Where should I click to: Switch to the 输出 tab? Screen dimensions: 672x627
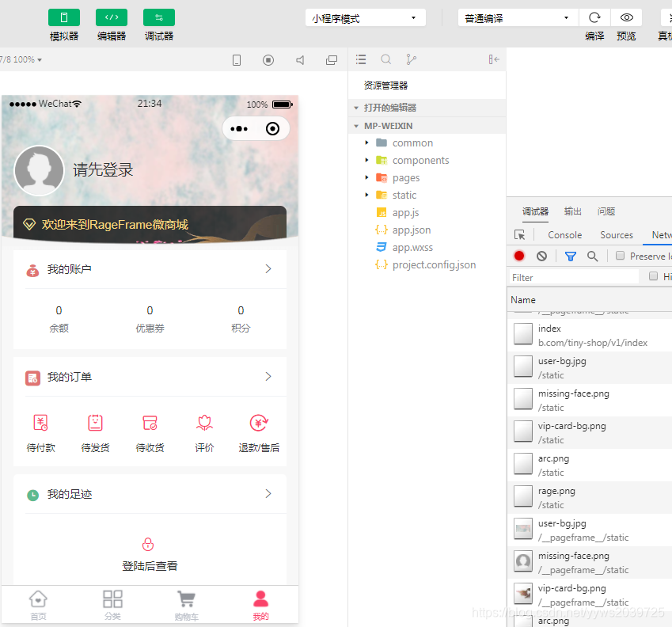572,211
